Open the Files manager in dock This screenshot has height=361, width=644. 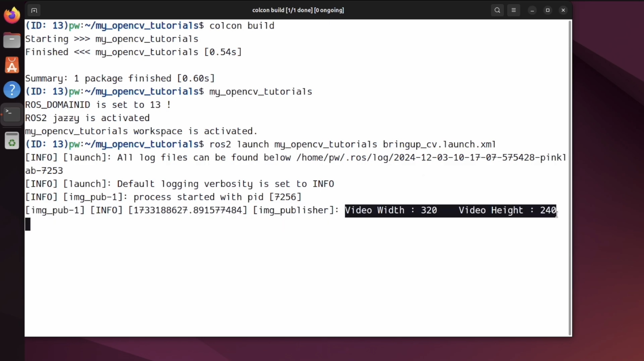12,41
